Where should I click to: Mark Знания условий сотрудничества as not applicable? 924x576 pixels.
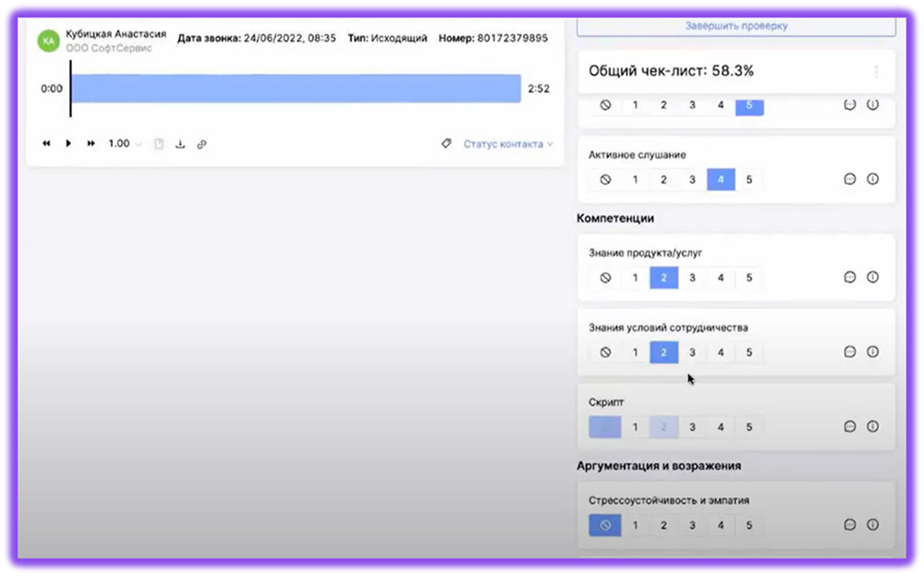click(605, 352)
